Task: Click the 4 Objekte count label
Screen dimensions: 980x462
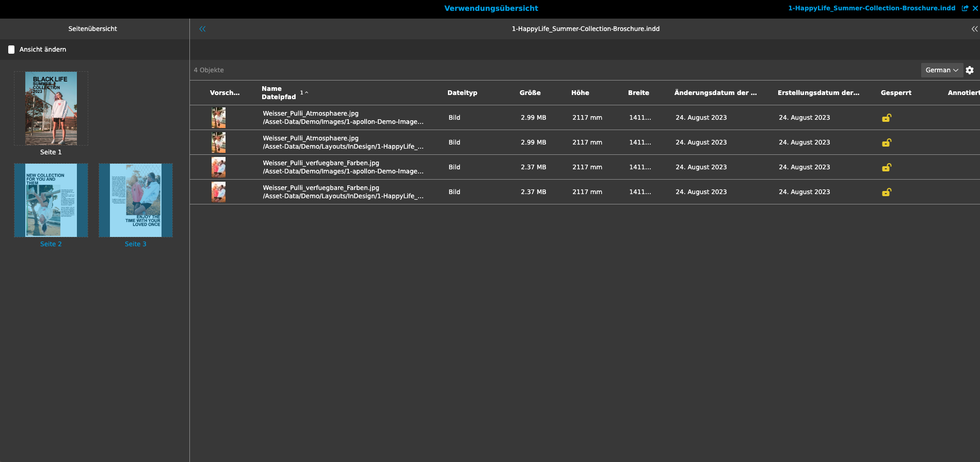Action: [209, 70]
